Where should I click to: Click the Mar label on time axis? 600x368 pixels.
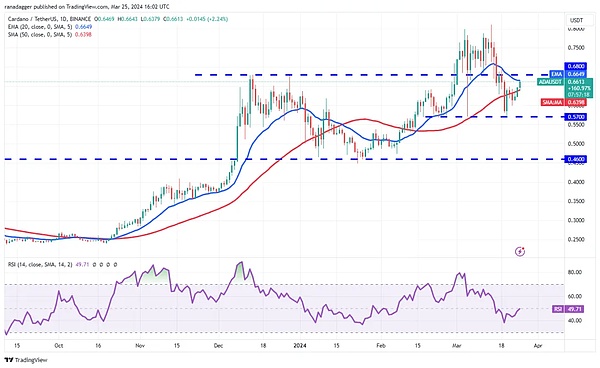pyautogui.click(x=457, y=345)
